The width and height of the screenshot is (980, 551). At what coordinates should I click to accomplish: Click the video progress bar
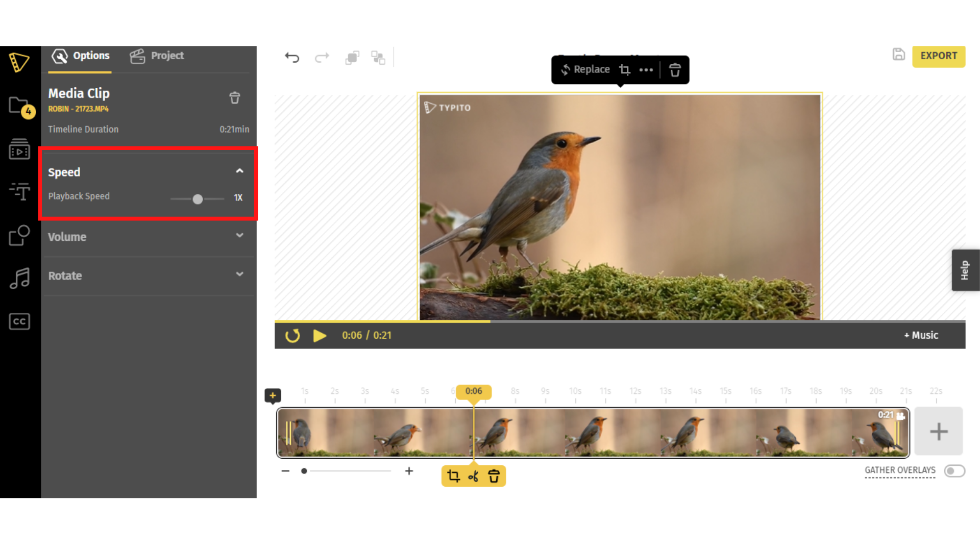(620, 321)
